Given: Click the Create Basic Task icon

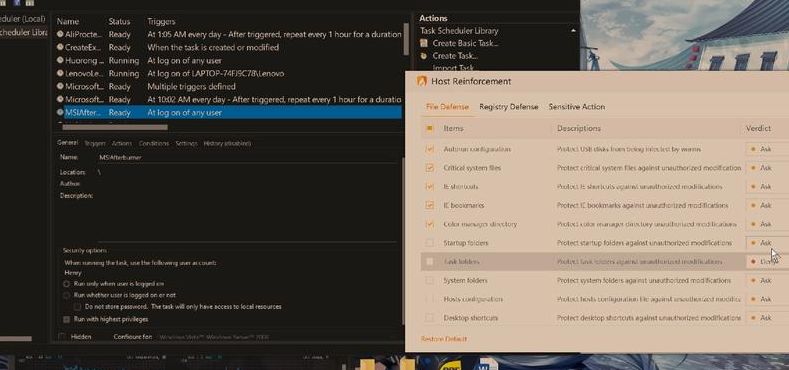Looking at the screenshot, I should point(424,43).
